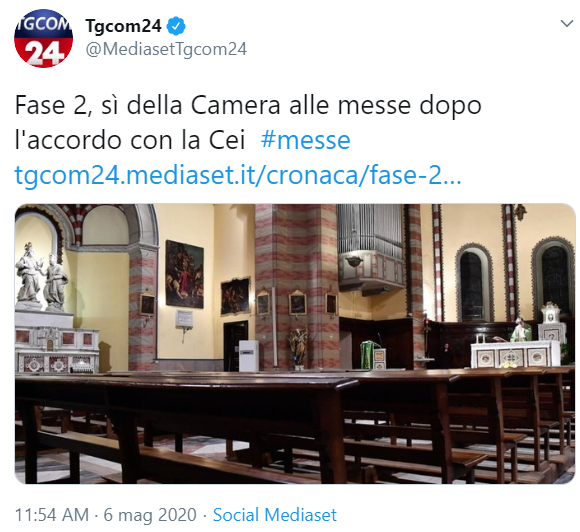Click the blue verified checkmark badge

tap(176, 26)
